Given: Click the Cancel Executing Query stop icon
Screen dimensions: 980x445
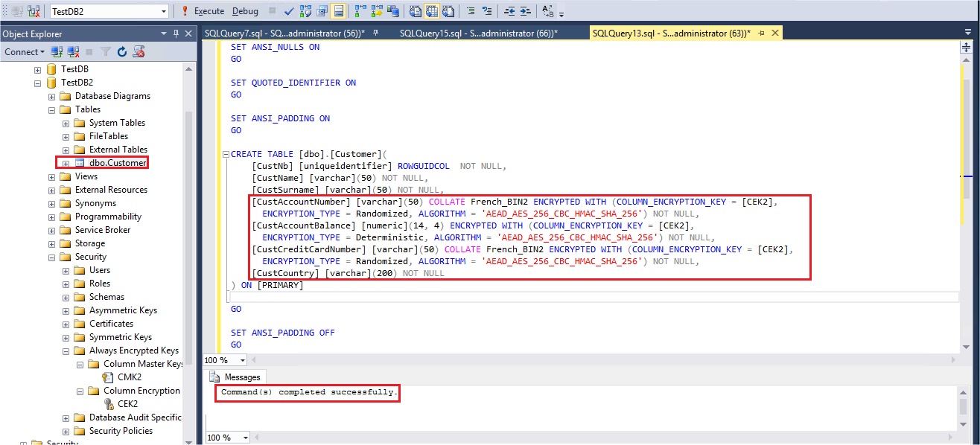Looking at the screenshot, I should pyautogui.click(x=273, y=11).
